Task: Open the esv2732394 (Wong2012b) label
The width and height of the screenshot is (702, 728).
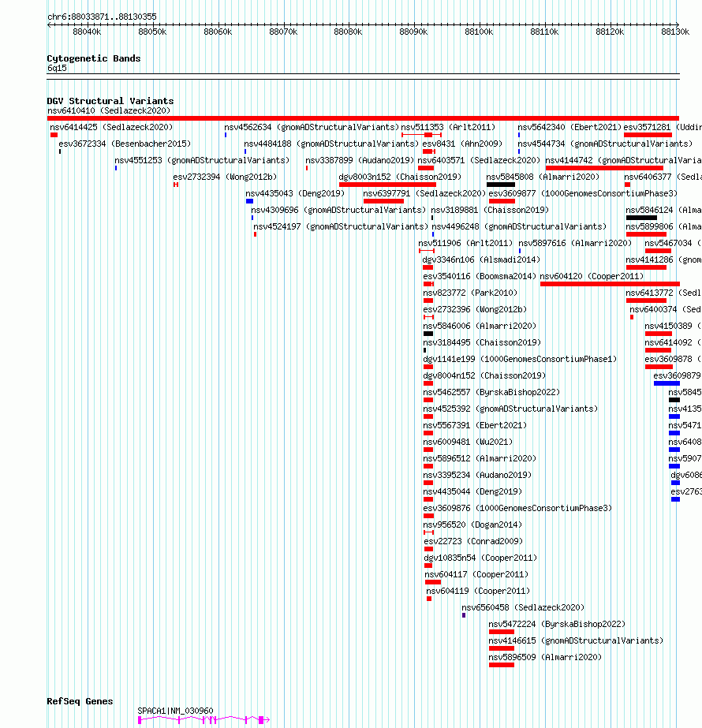Action: pos(225,177)
